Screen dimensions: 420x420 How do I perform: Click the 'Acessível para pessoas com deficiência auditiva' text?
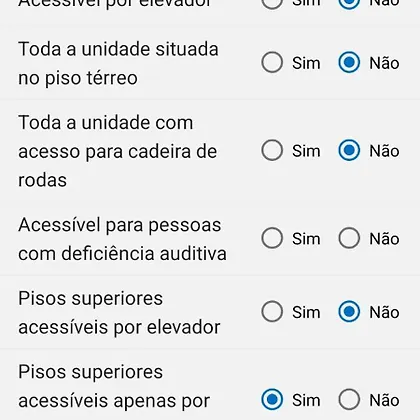(122, 239)
